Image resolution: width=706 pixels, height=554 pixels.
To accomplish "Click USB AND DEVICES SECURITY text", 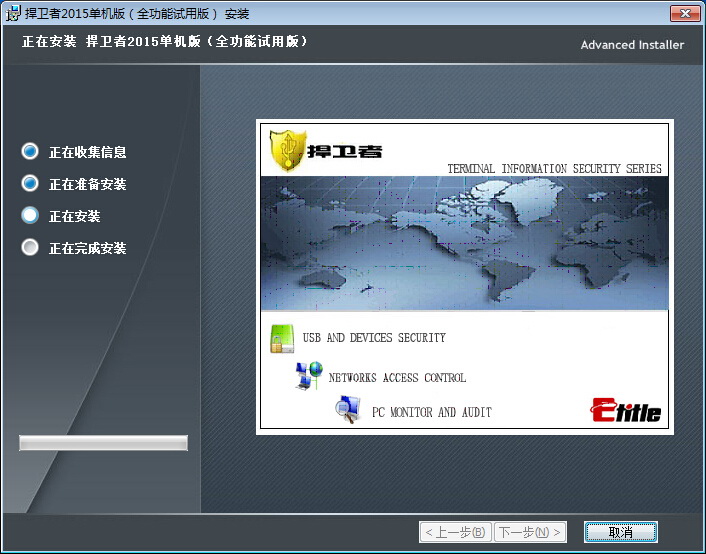I will coord(374,338).
